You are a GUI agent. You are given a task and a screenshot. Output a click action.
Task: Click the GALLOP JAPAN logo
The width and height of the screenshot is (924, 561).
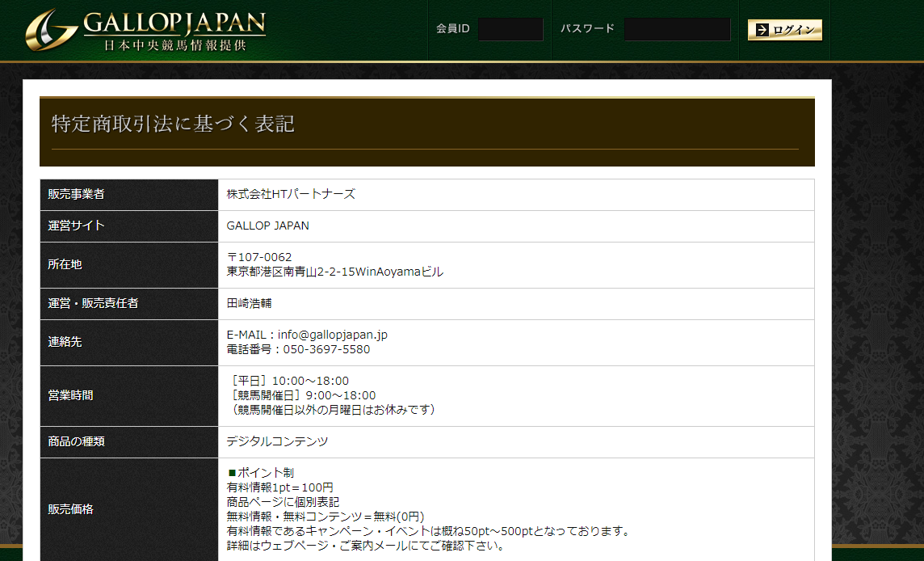pos(145,30)
